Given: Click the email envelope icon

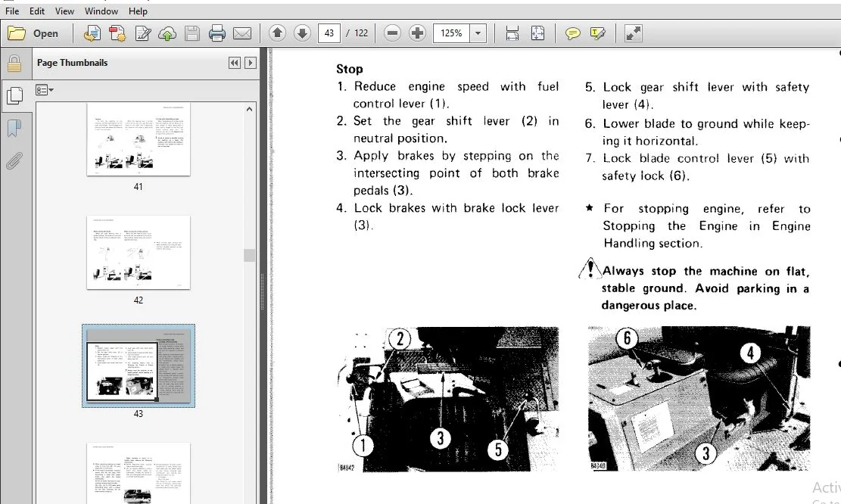Looking at the screenshot, I should click(242, 33).
